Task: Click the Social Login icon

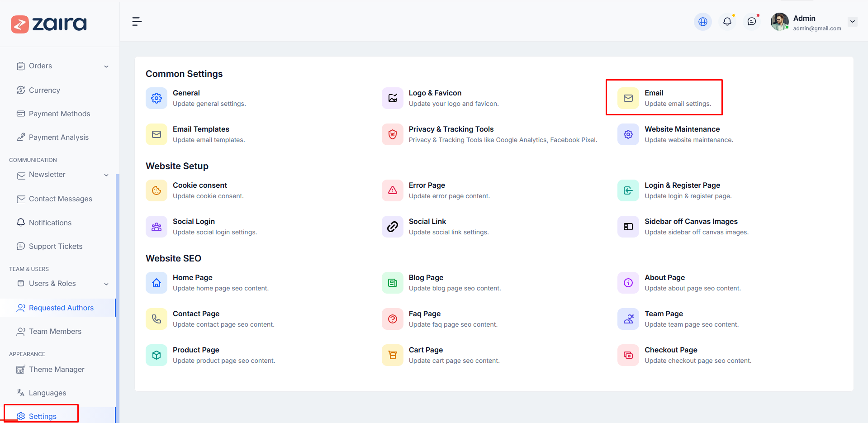Action: [x=156, y=226]
